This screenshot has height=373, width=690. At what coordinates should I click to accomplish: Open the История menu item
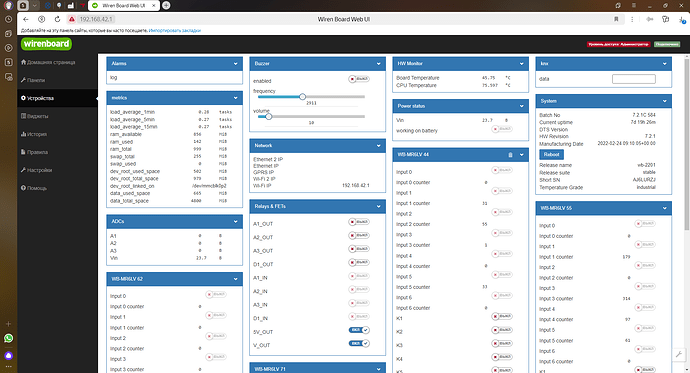coord(34,134)
